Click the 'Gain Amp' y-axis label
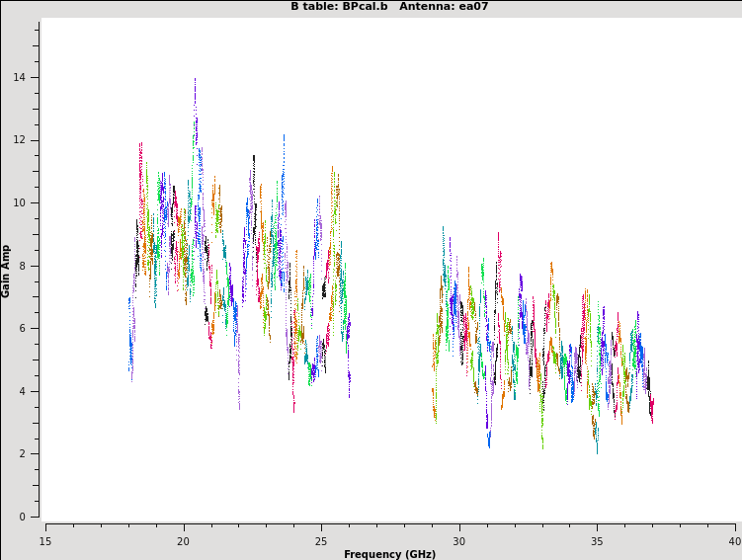Screen dimensions: 742x560 click(x=6, y=271)
